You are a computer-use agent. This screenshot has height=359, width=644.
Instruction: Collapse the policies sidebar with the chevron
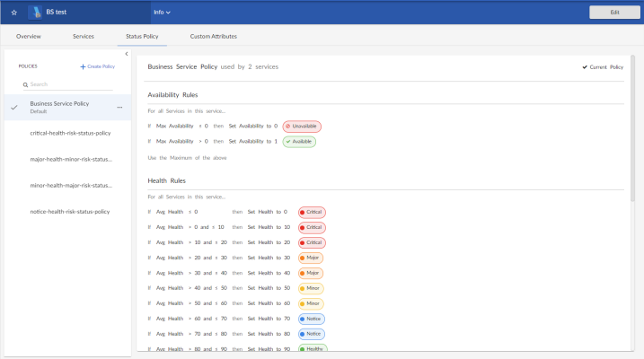[x=127, y=54]
